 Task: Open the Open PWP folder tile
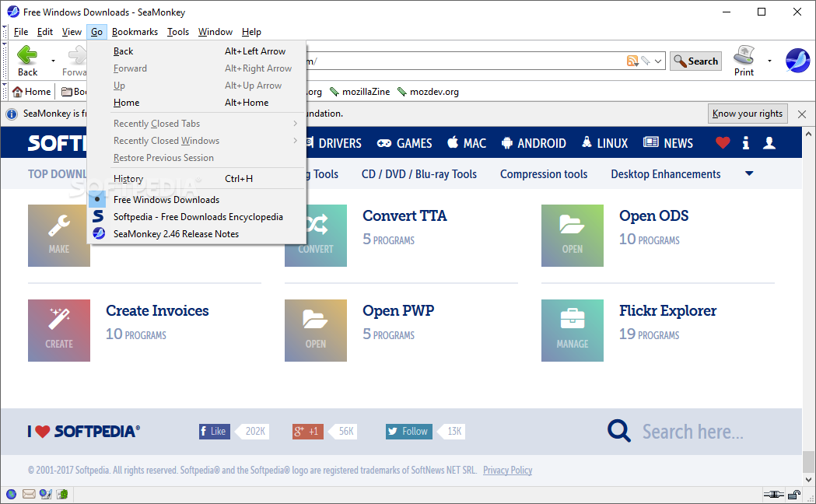point(315,331)
